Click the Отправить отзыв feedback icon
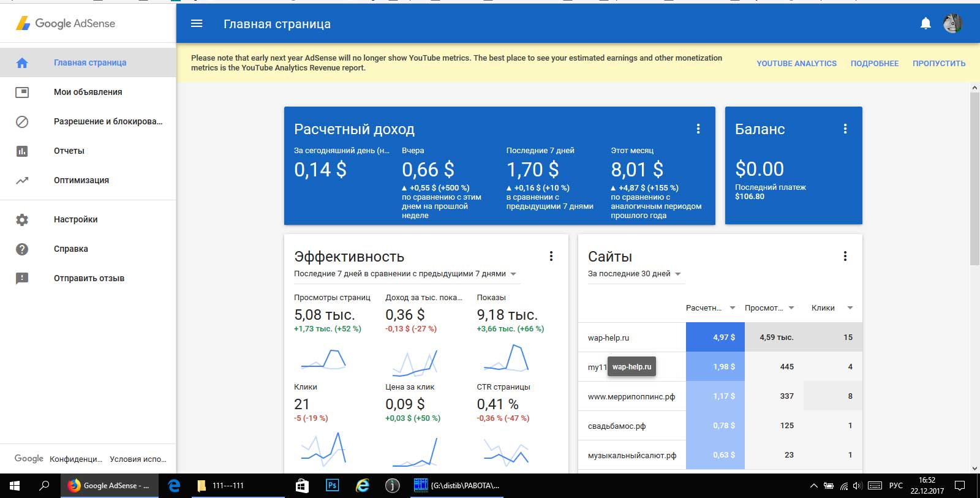This screenshot has height=498, width=980. pyautogui.click(x=22, y=278)
